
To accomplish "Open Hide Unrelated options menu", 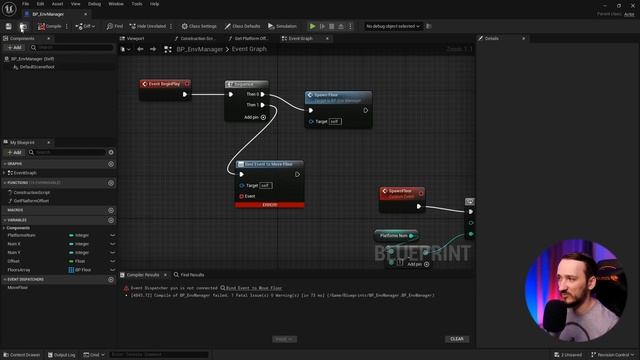I will [171, 26].
